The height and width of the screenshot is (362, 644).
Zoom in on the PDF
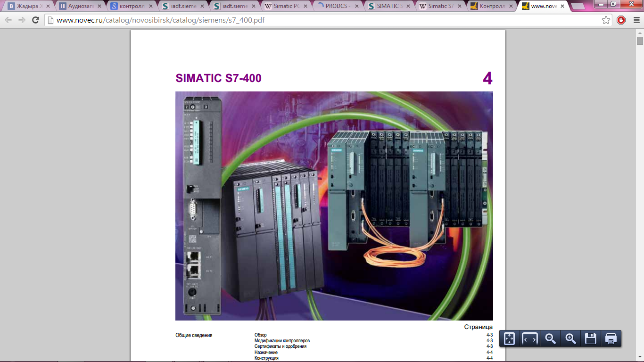click(570, 338)
